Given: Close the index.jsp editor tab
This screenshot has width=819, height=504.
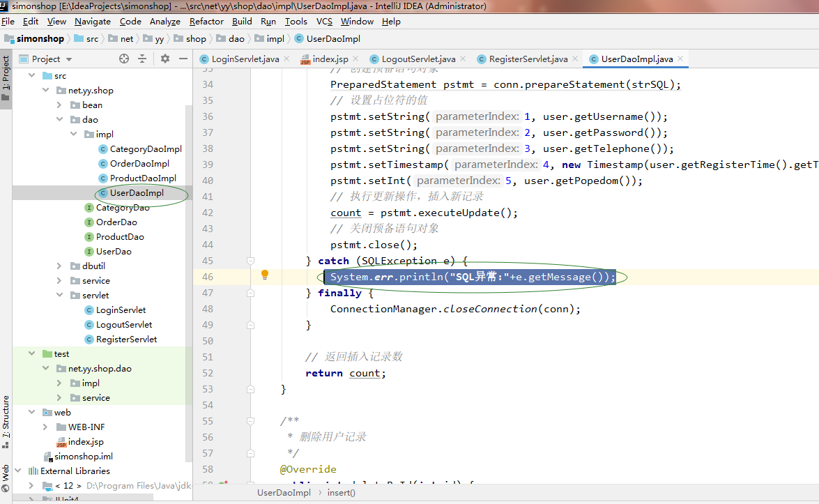Looking at the screenshot, I should tap(355, 59).
